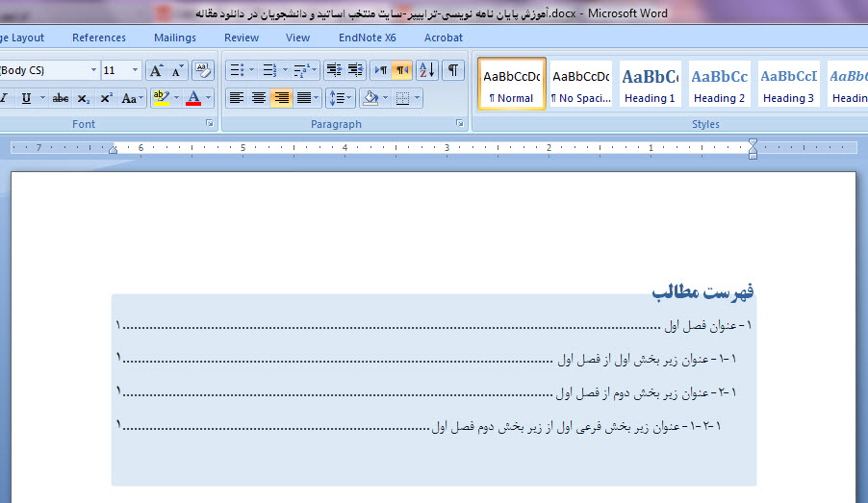Switch to the References tab
The image size is (868, 503).
[x=99, y=38]
